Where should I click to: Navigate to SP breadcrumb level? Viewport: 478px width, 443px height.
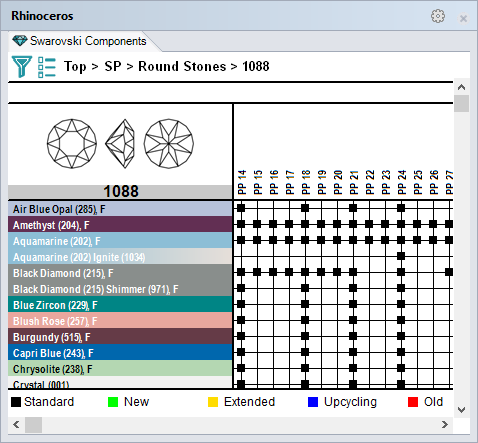point(113,66)
